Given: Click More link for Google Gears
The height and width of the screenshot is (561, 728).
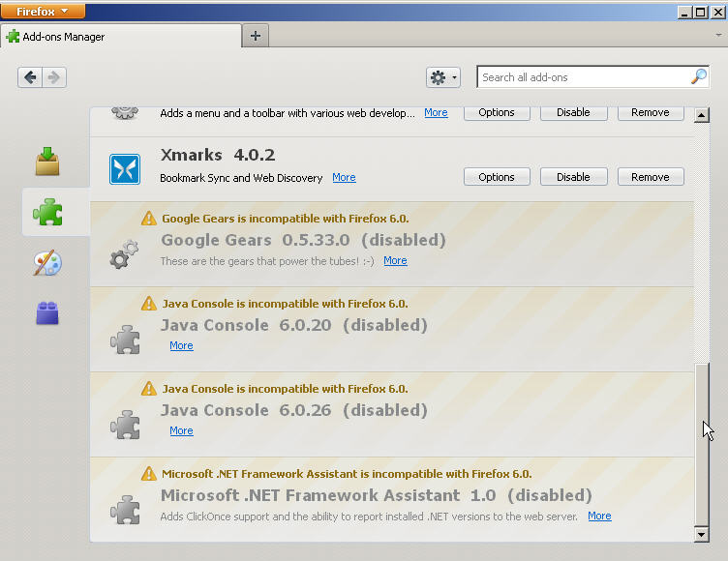Looking at the screenshot, I should pyautogui.click(x=395, y=261).
